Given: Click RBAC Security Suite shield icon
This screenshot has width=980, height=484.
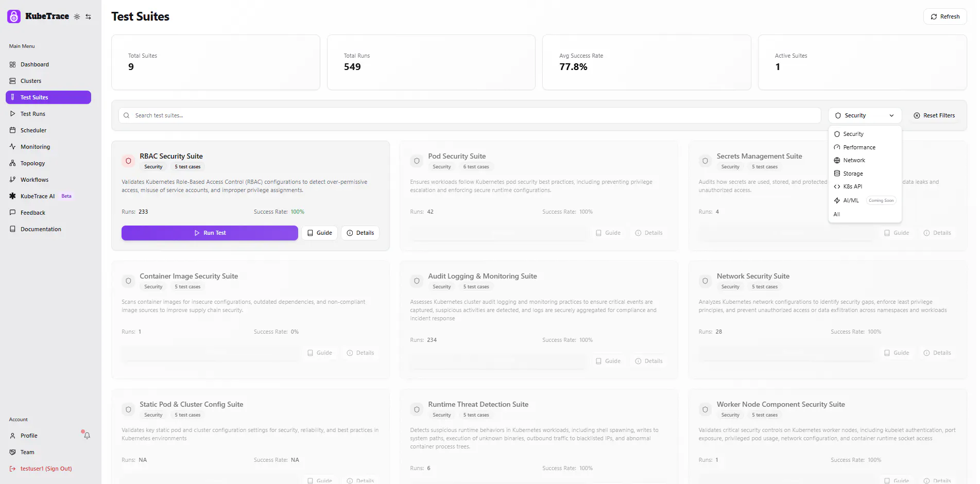Looking at the screenshot, I should (128, 161).
